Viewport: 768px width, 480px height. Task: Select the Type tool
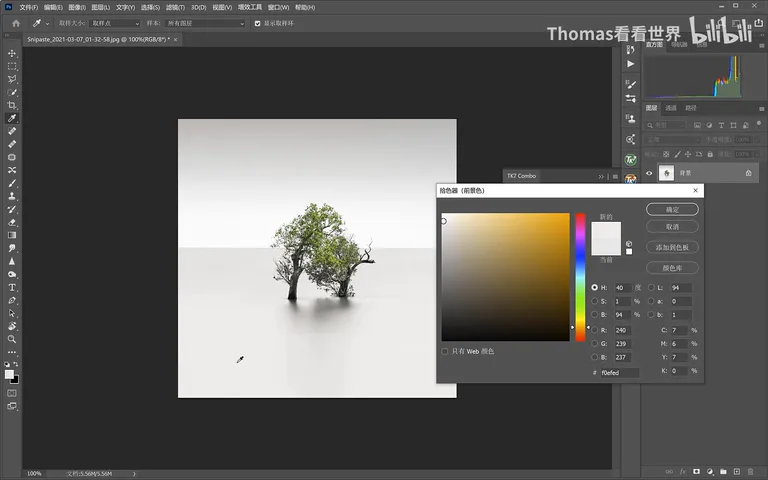pos(12,288)
